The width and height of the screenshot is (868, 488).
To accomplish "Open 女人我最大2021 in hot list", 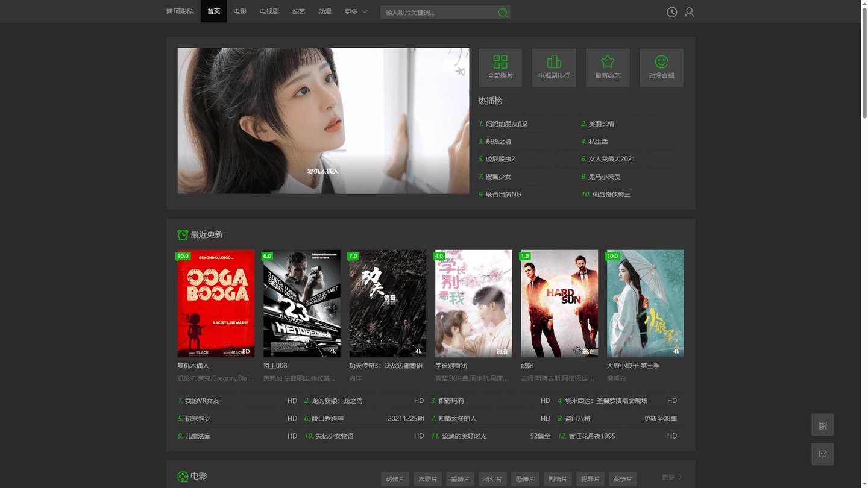I will (612, 159).
